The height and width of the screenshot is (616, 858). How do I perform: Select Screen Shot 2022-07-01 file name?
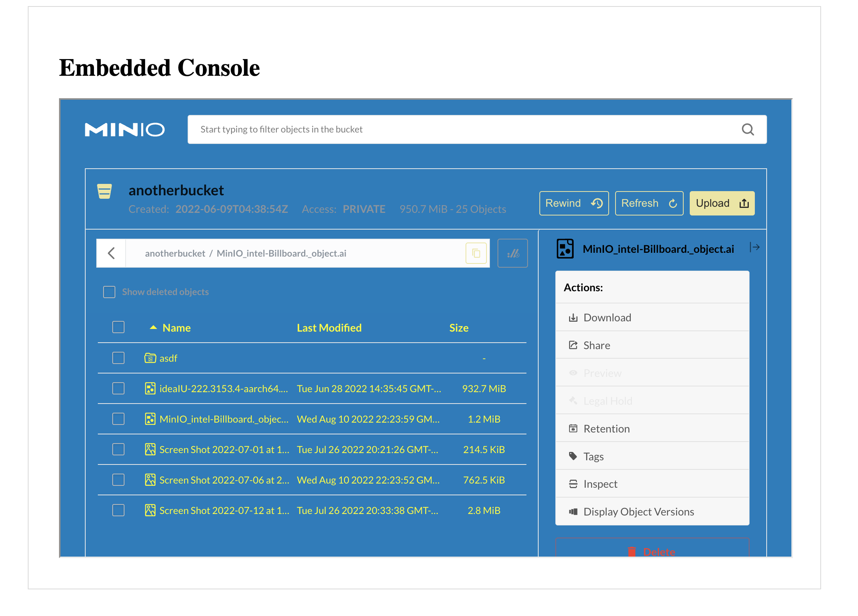coord(224,450)
